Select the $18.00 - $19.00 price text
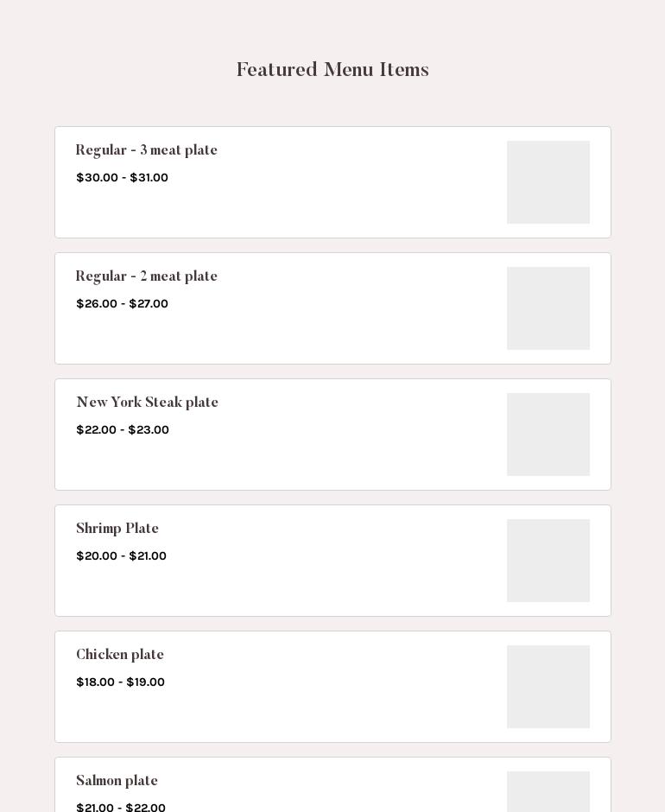665x812 pixels. click(120, 682)
